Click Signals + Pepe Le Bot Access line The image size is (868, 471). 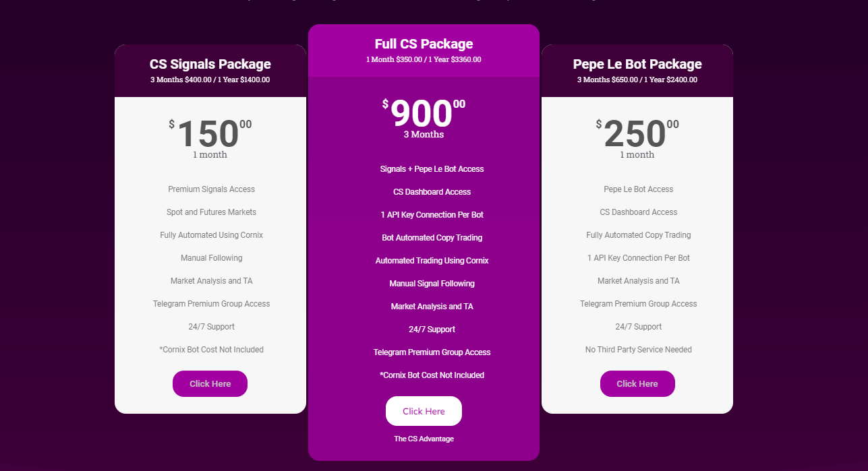[432, 169]
